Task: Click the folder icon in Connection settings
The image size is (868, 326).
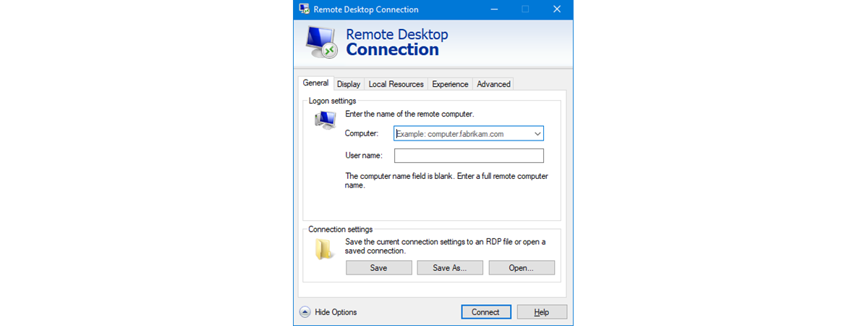Action: point(324,249)
